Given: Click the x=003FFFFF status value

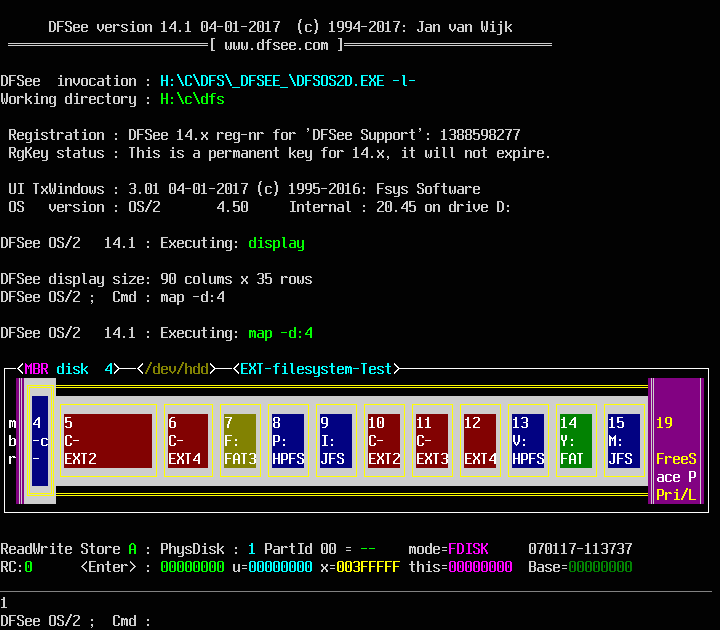Looking at the screenshot, I should pos(360,567).
